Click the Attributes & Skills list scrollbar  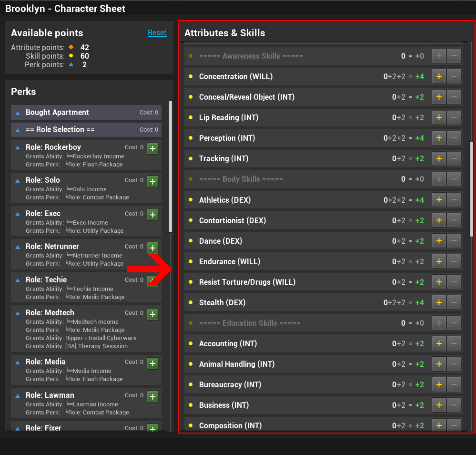471,191
